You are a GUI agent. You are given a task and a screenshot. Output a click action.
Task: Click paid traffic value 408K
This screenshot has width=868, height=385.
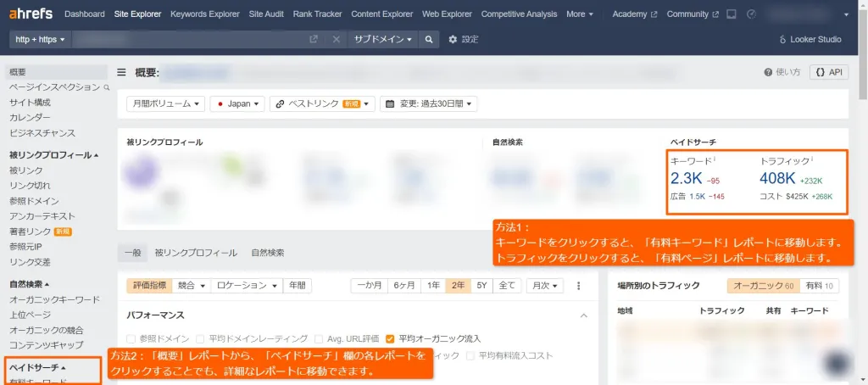coord(777,178)
